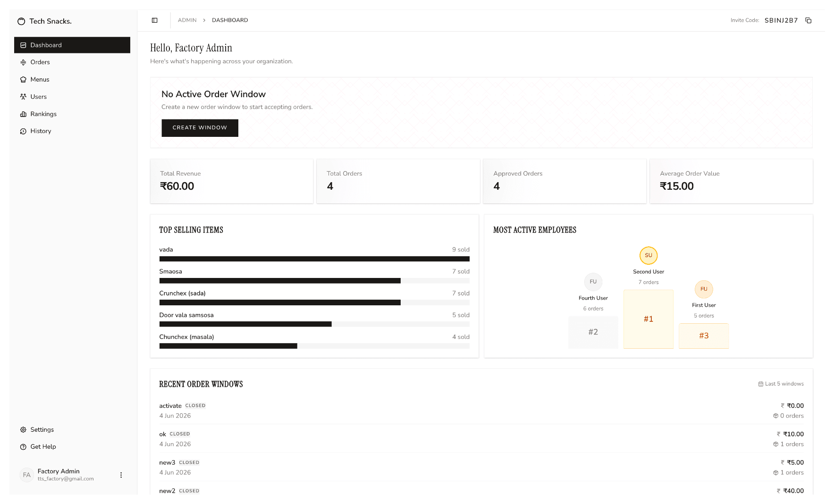Click the rupee icon in activate row
834x504 pixels.
click(x=783, y=406)
